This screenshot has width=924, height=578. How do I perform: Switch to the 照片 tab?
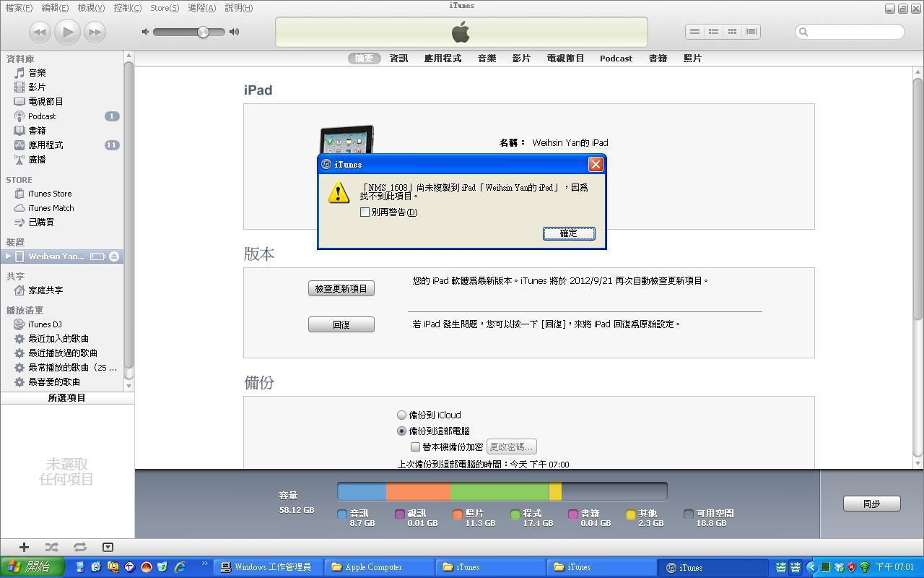tap(692, 59)
